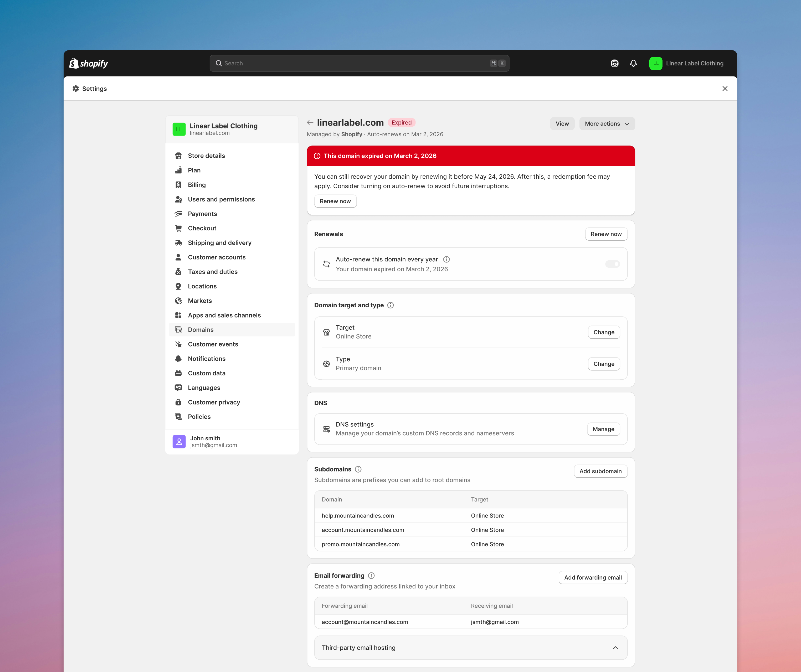
Task: Change the domain Target
Action: (x=604, y=332)
